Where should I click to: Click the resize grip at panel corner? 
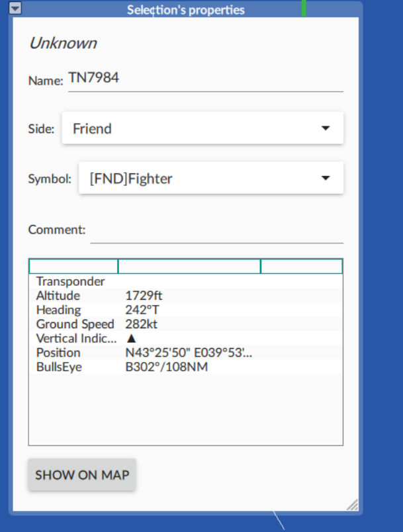tap(353, 504)
